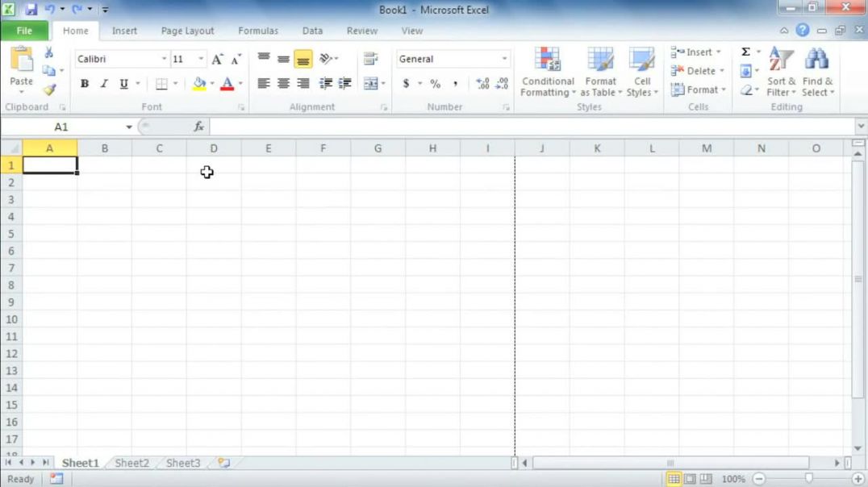Toggle Underline formatting
This screenshot has height=487, width=868.
click(x=123, y=84)
